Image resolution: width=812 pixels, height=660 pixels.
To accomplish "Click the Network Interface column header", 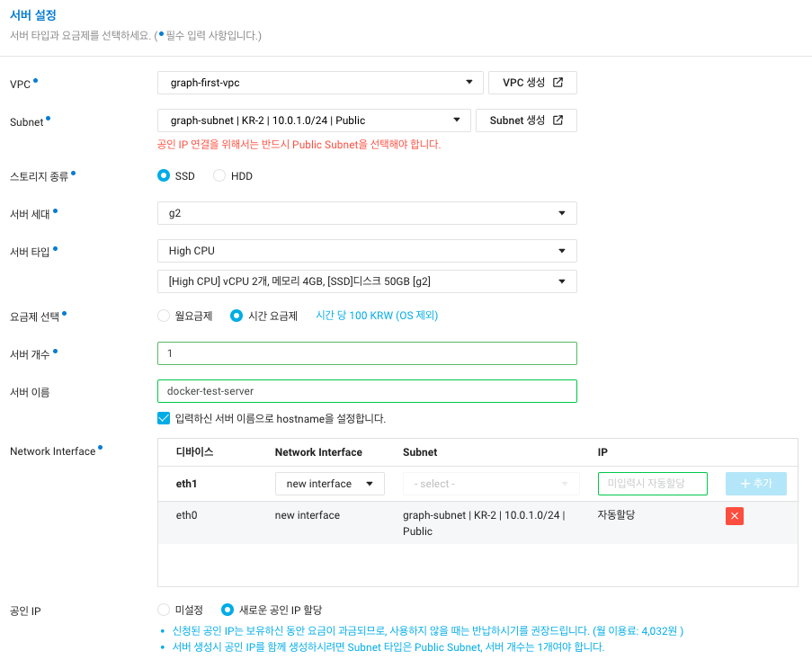I will coord(318,452).
